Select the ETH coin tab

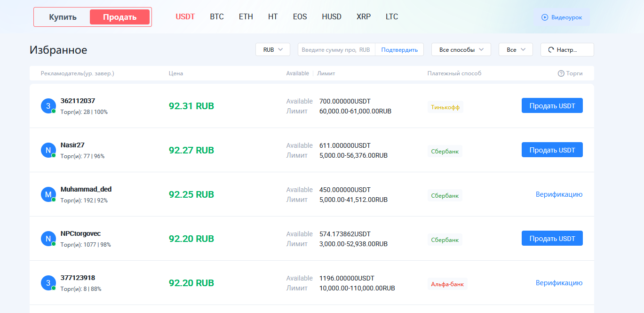click(x=246, y=16)
